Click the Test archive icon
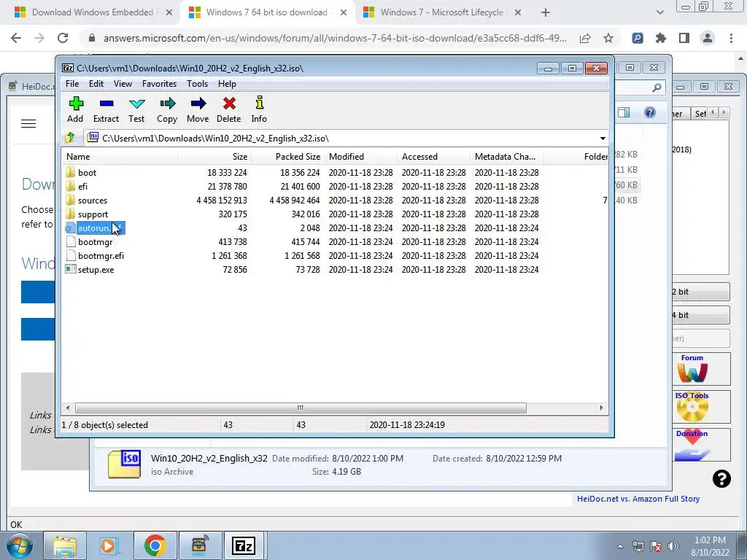This screenshot has width=747, height=560. (x=136, y=104)
